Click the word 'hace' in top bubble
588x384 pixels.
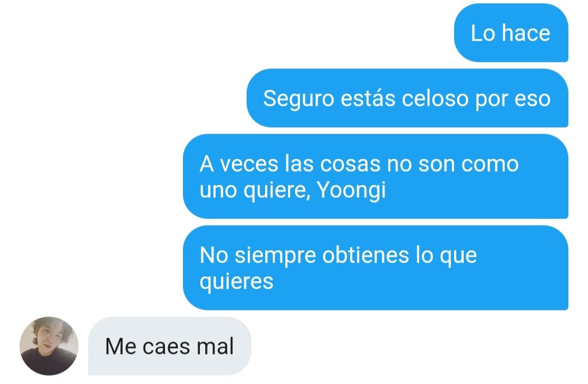pos(526,33)
